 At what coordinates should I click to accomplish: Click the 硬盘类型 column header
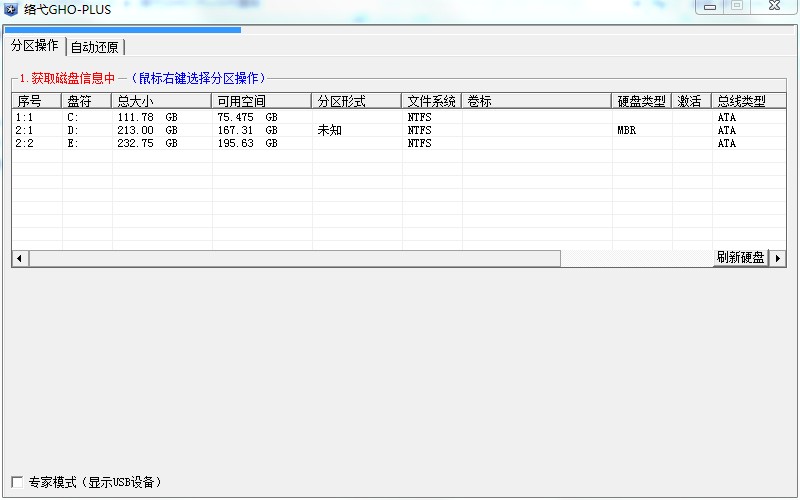pyautogui.click(x=641, y=101)
